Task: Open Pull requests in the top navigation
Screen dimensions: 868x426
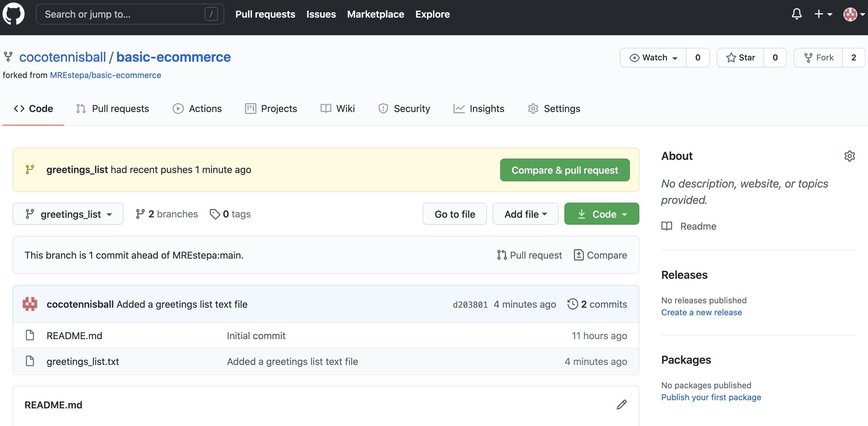Action: tap(265, 14)
